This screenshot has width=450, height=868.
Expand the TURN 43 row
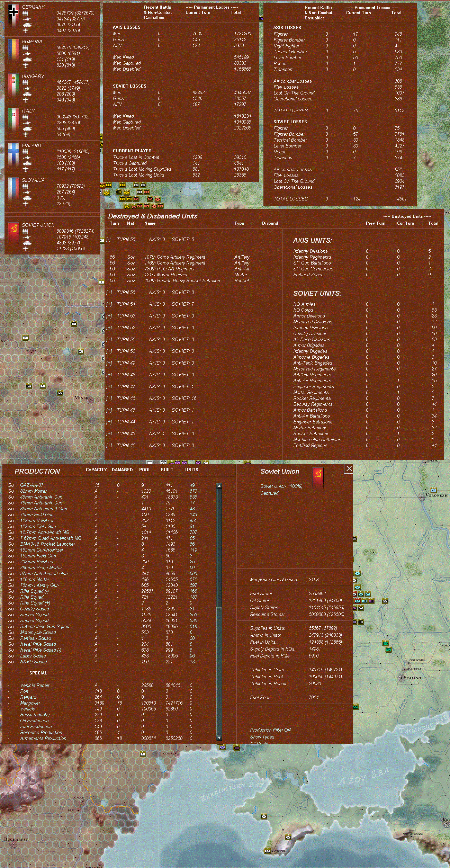coord(109,434)
